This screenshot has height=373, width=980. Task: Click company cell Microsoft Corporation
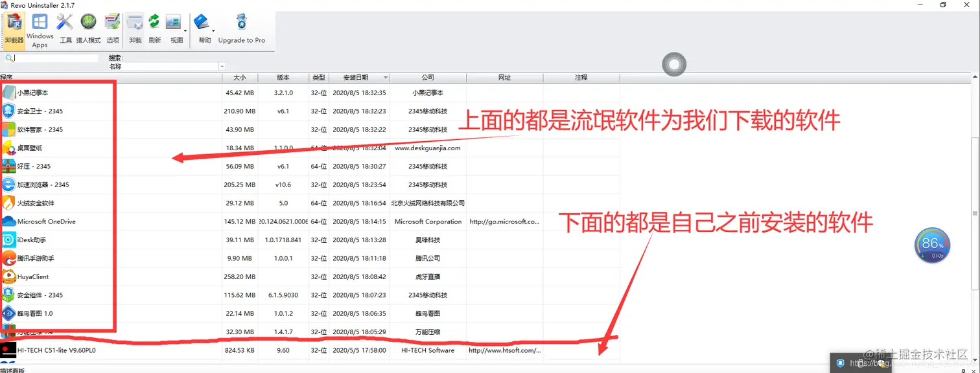[x=428, y=221]
